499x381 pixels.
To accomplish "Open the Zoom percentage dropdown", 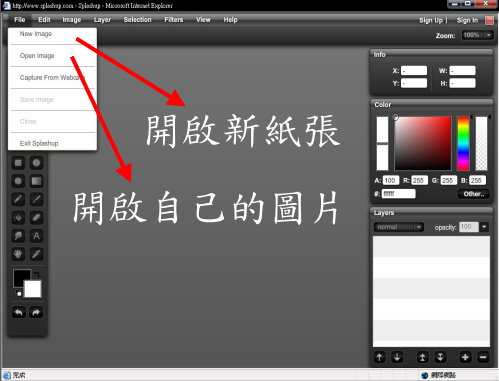I will point(477,35).
